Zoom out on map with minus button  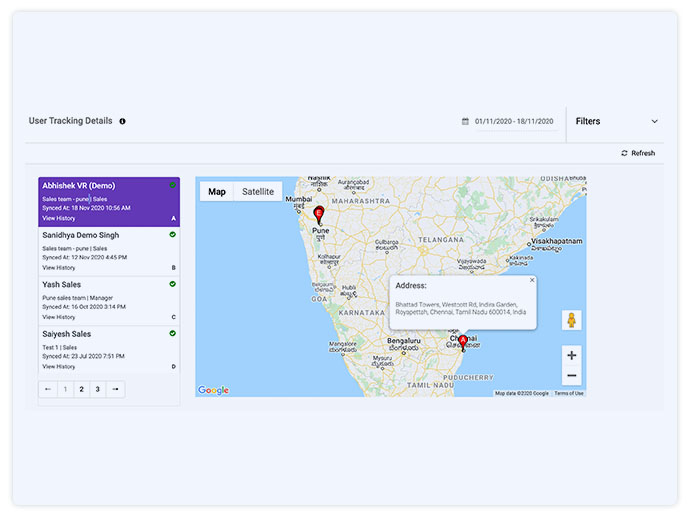click(571, 375)
